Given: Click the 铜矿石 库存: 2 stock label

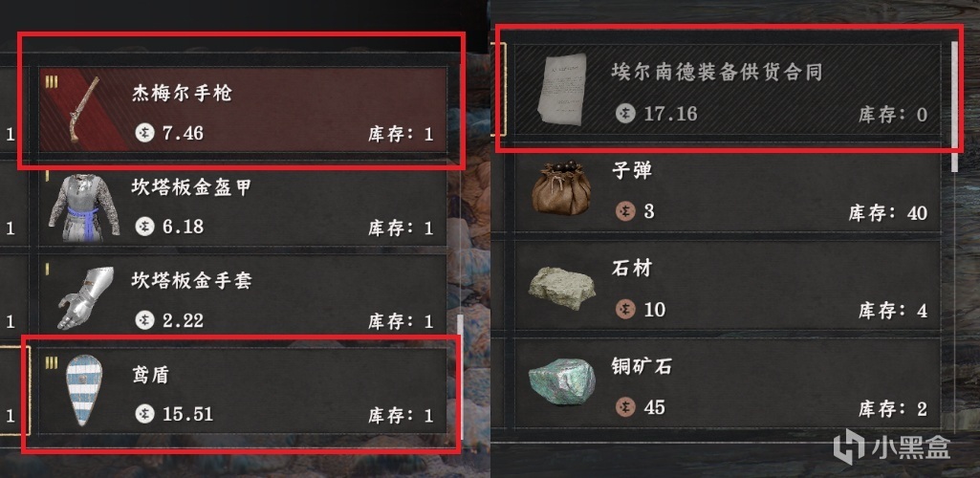Looking at the screenshot, I should (x=892, y=409).
